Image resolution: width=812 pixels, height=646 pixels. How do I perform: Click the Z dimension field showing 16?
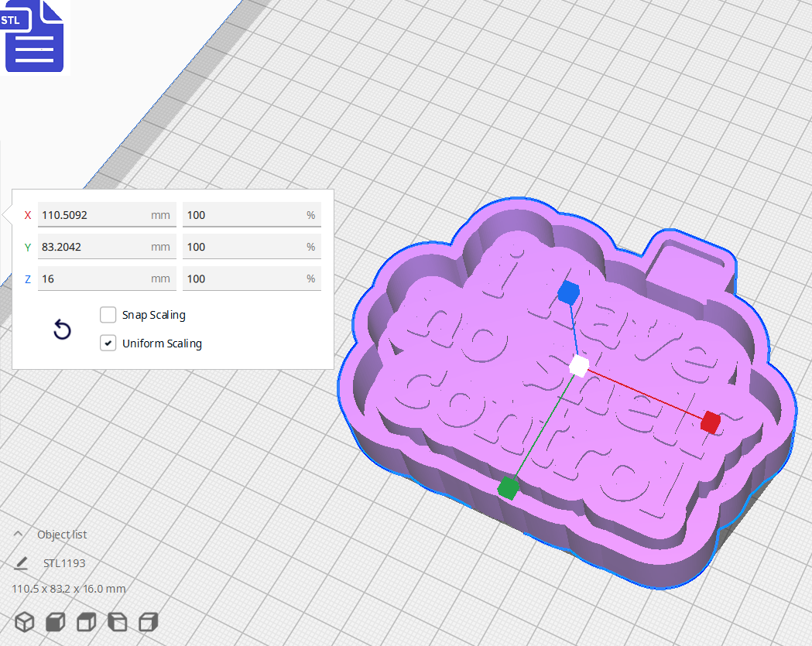pyautogui.click(x=106, y=278)
